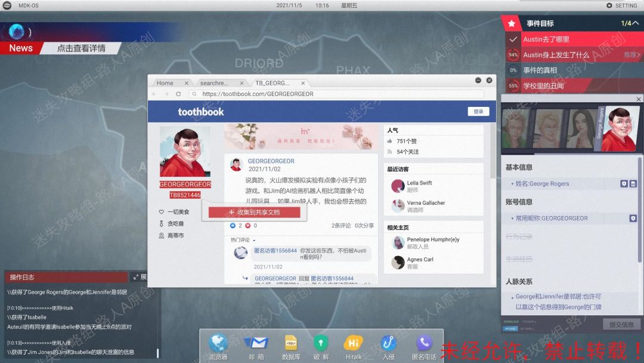Click the 登录 login button

click(x=478, y=112)
